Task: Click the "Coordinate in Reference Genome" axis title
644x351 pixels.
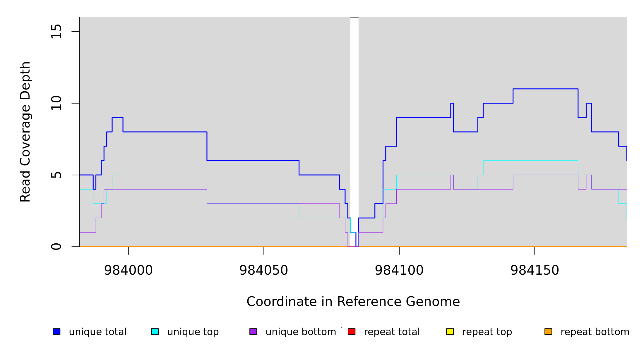Action: tap(353, 302)
